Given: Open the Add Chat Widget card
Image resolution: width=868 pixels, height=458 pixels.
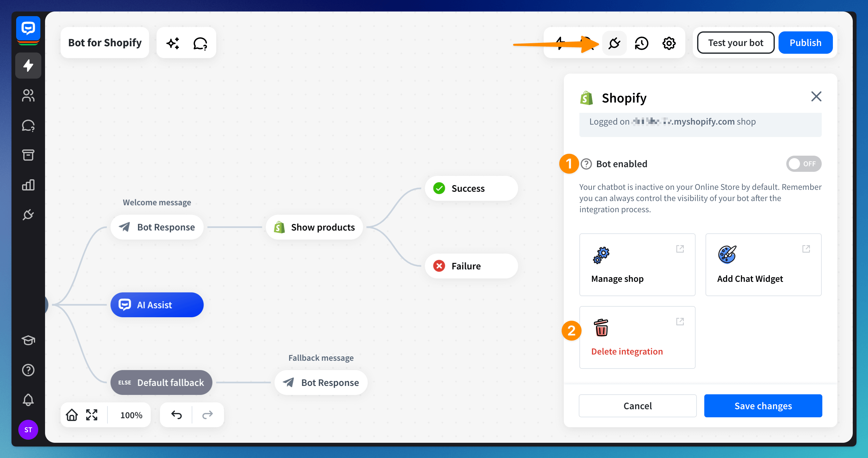Looking at the screenshot, I should point(763,264).
